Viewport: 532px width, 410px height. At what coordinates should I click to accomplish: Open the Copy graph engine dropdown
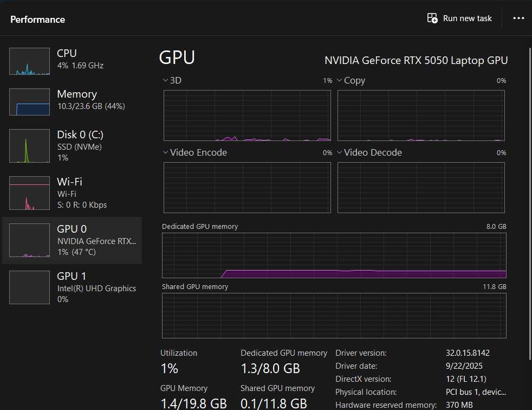coord(340,80)
